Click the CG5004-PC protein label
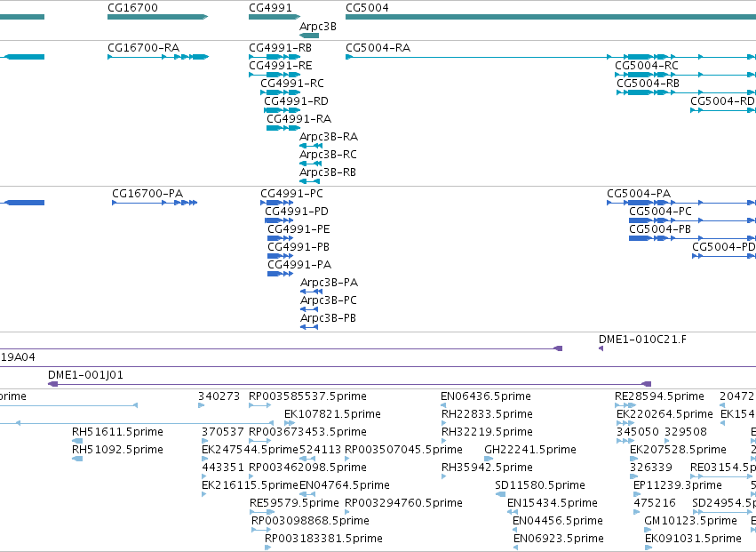Image resolution: width=756 pixels, height=552 pixels. [660, 212]
